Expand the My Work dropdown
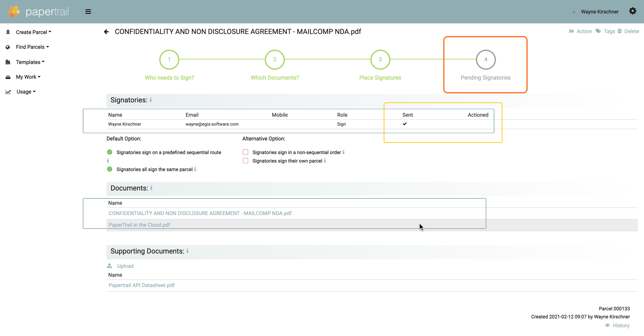 [28, 77]
